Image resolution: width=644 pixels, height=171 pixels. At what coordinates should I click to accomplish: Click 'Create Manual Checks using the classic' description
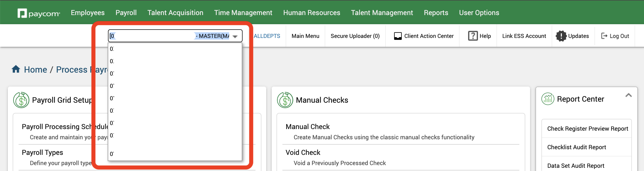(384, 137)
